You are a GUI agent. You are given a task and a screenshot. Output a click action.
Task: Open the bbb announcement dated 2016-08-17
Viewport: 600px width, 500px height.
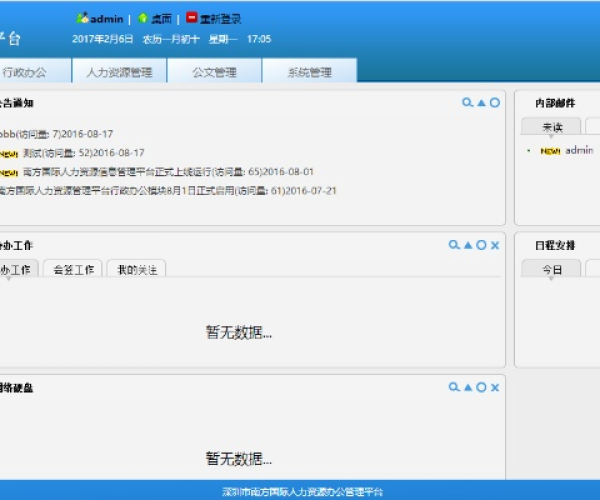click(x=56, y=134)
